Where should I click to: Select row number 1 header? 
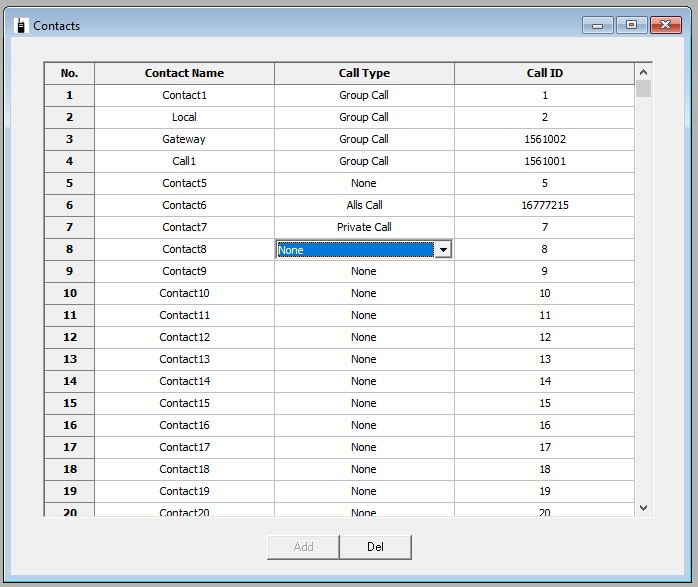69,95
